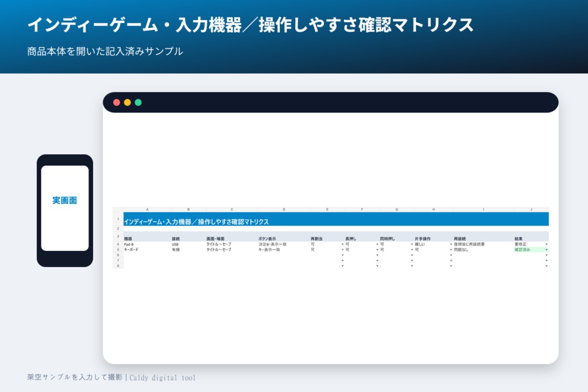
Task: Select column I header
Action: coord(483,209)
